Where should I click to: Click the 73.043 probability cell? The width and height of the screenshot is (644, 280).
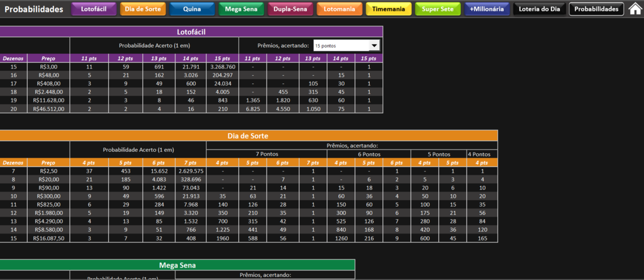point(191,187)
